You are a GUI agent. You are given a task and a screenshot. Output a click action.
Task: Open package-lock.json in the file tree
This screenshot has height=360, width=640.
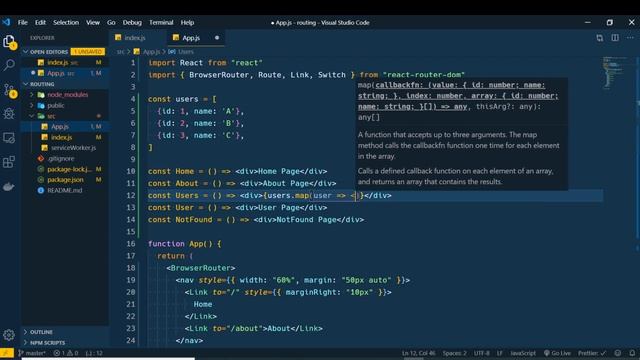tap(68, 169)
